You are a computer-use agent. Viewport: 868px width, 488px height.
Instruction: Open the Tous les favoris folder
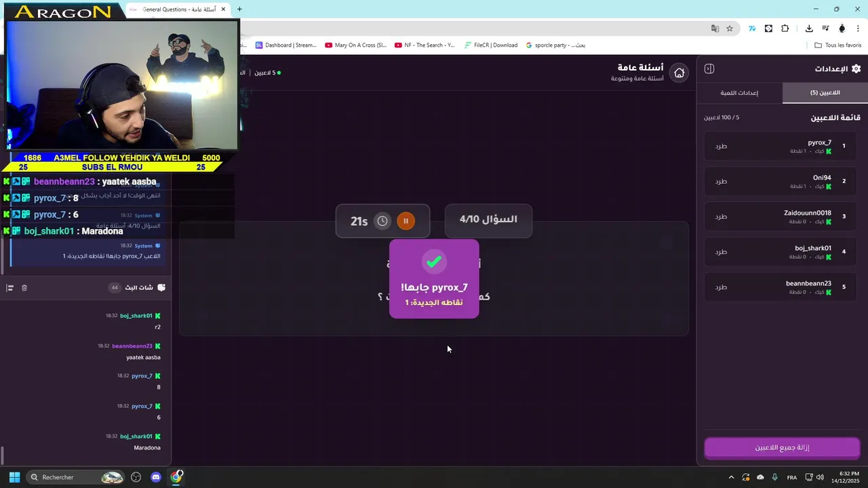[x=838, y=45]
